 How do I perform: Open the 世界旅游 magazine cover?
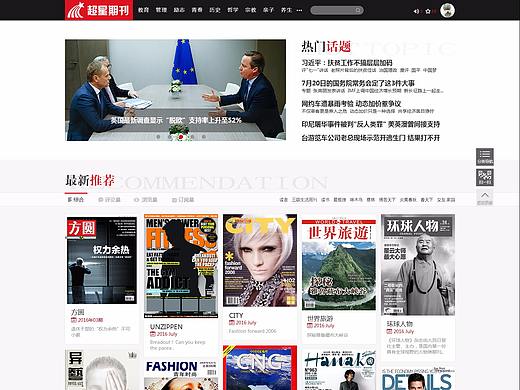[339, 264]
